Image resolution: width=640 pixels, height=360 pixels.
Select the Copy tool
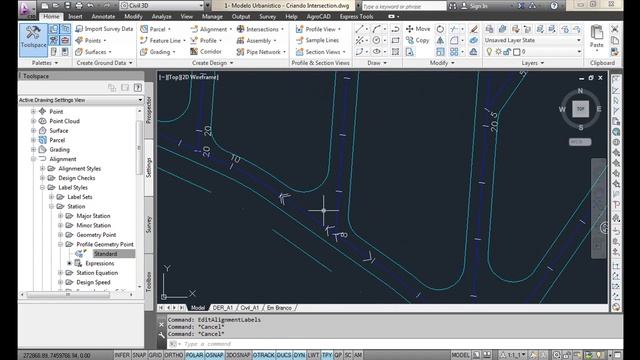tap(417, 40)
